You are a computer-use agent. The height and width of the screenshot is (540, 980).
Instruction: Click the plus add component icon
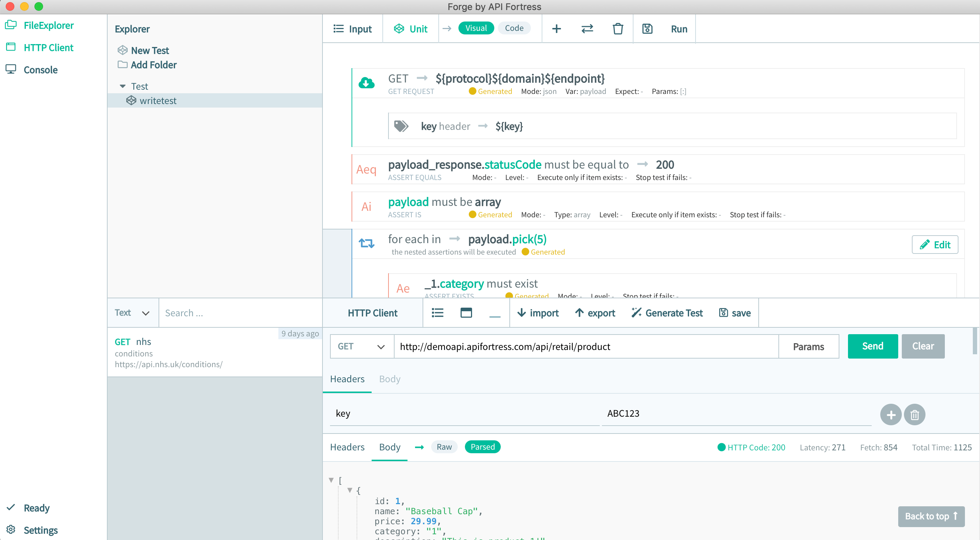pyautogui.click(x=556, y=29)
